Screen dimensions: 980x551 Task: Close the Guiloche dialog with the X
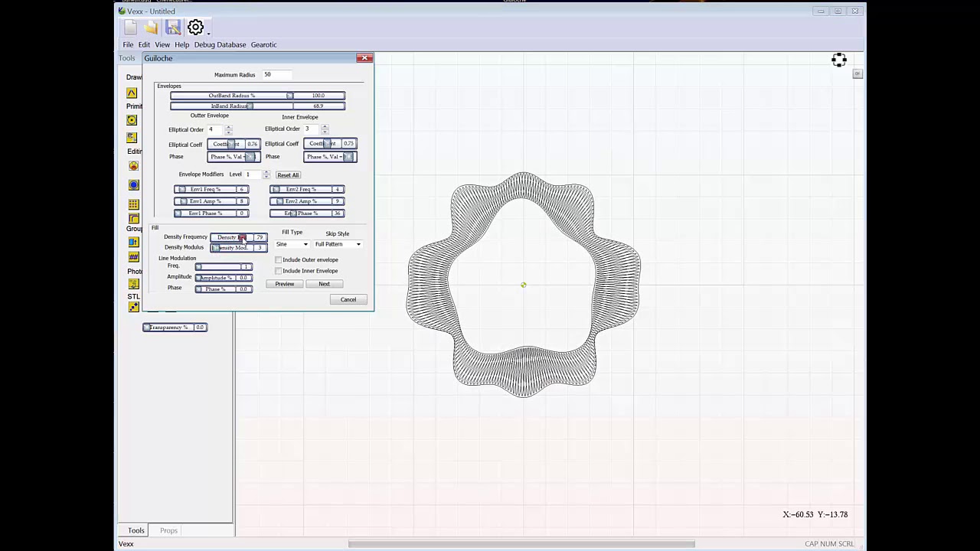coord(364,58)
